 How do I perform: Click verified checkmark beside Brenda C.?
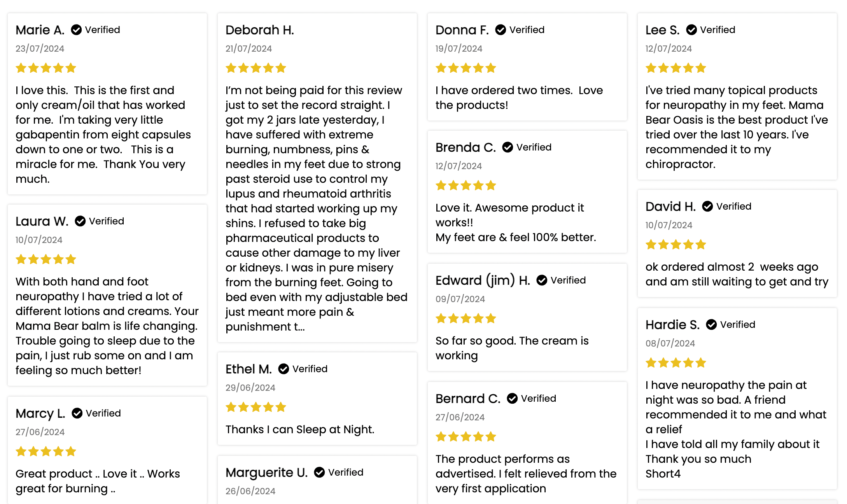tap(507, 147)
